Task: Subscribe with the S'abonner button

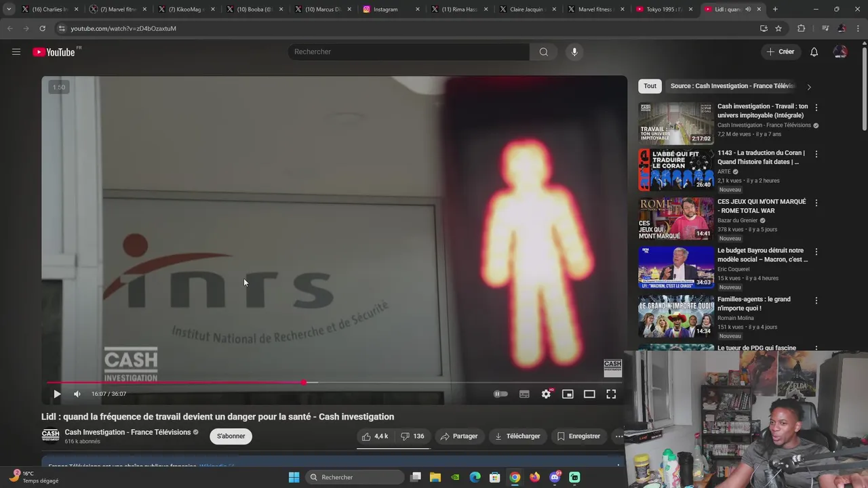Action: point(231,436)
